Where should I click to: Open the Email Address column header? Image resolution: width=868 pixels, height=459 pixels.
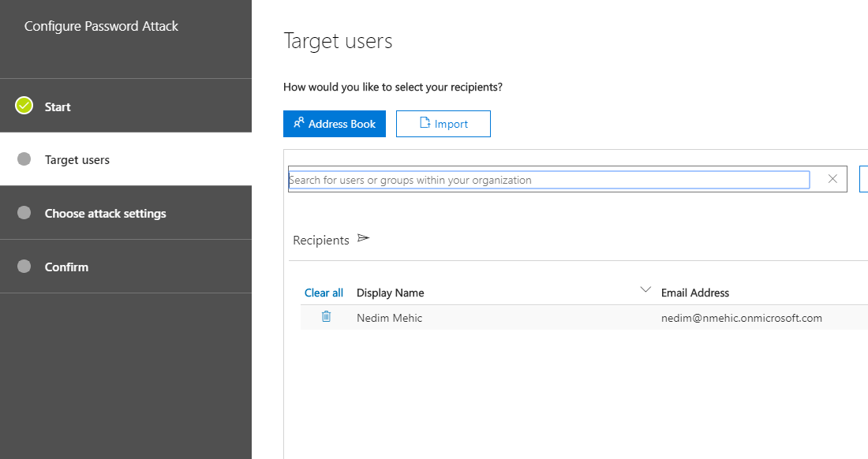(x=695, y=293)
